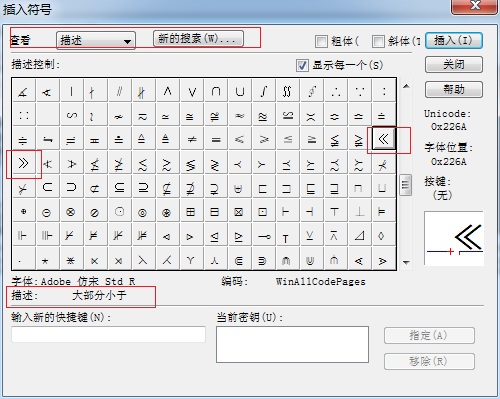Insert the symbol with 插入(I) button
Viewport: 500px width, 399px height.
pyautogui.click(x=454, y=41)
